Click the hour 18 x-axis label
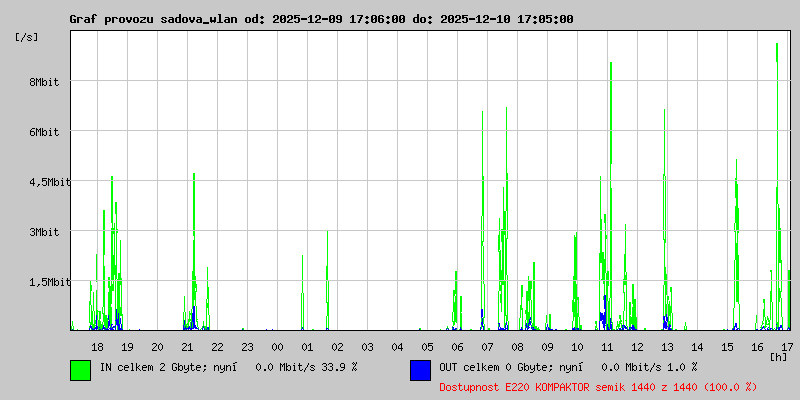 coord(97,347)
